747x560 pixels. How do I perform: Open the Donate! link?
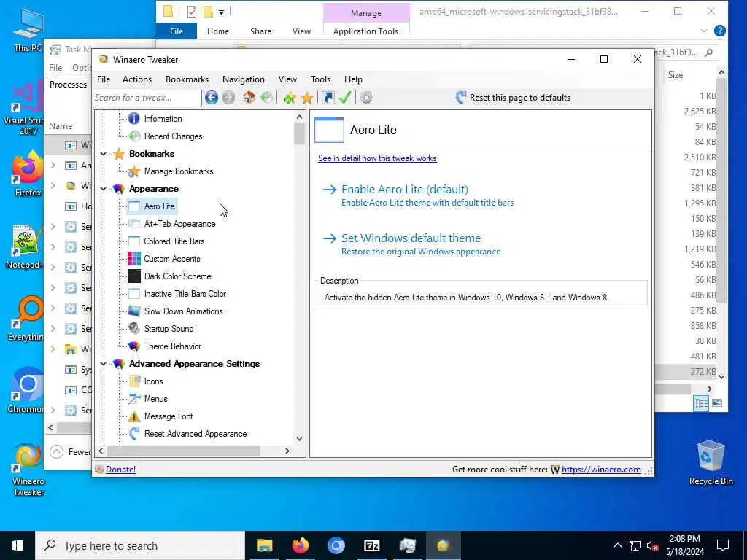point(120,470)
